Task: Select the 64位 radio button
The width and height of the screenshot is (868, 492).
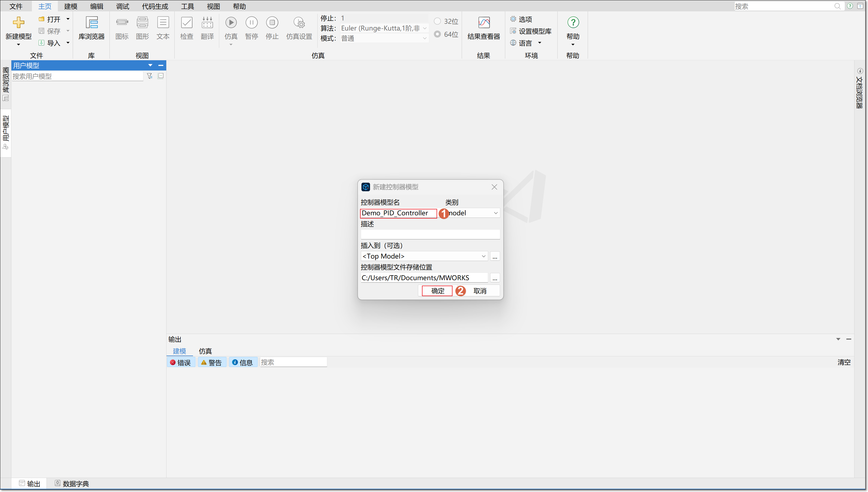Action: point(437,34)
